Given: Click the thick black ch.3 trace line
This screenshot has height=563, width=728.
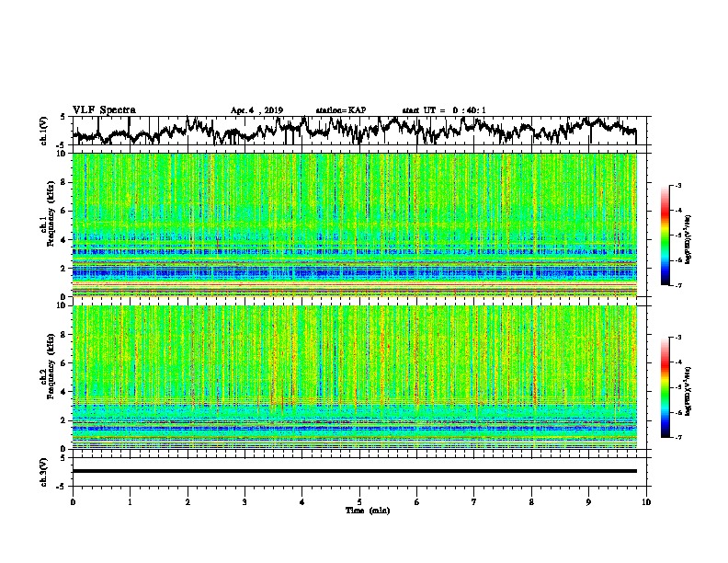Looking at the screenshot, I should coord(355,471).
